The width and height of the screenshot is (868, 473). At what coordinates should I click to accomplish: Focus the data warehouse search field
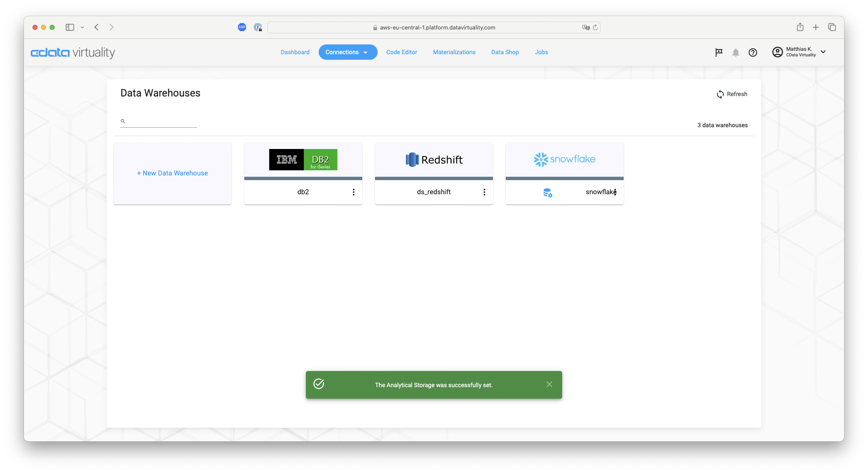161,121
